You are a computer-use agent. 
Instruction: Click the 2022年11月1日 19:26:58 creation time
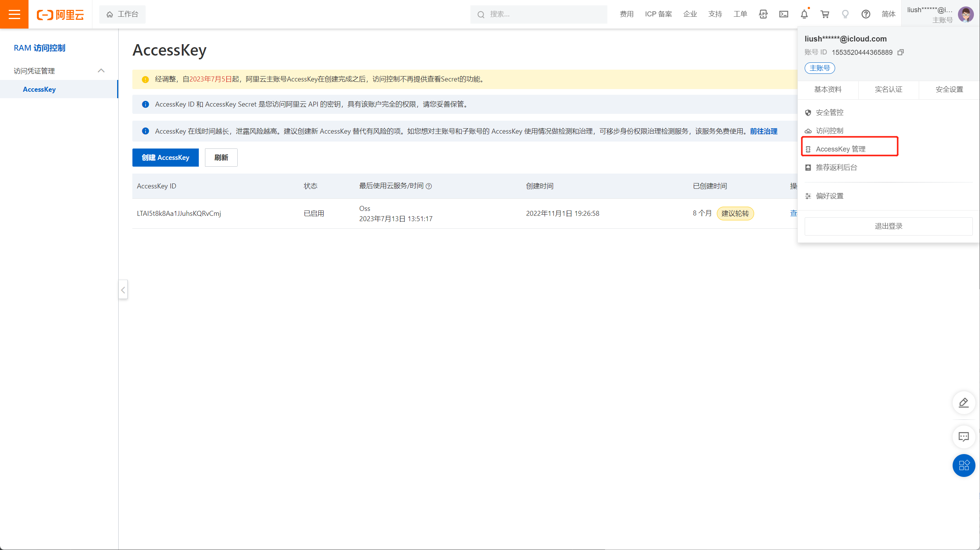pos(562,214)
